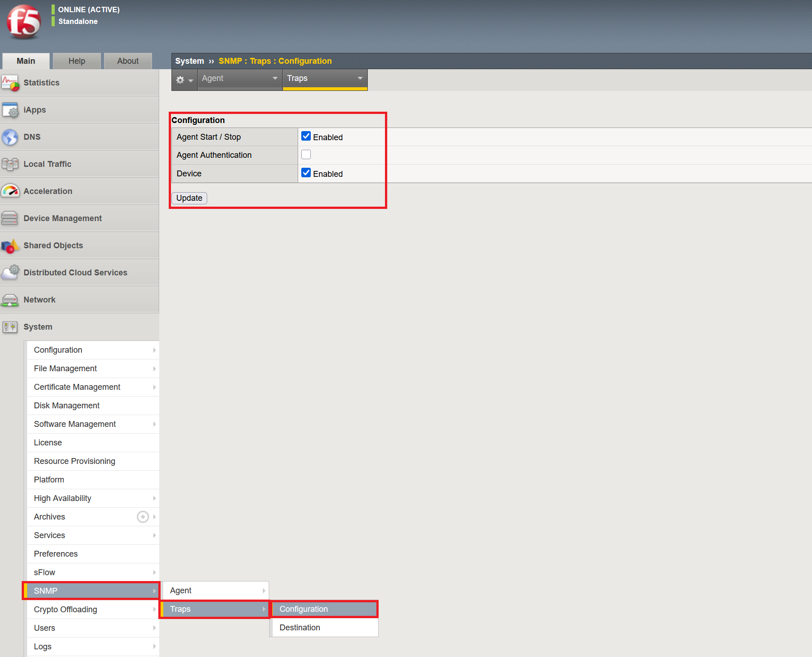This screenshot has height=657, width=812.
Task: Open the Platform page
Action: point(93,480)
